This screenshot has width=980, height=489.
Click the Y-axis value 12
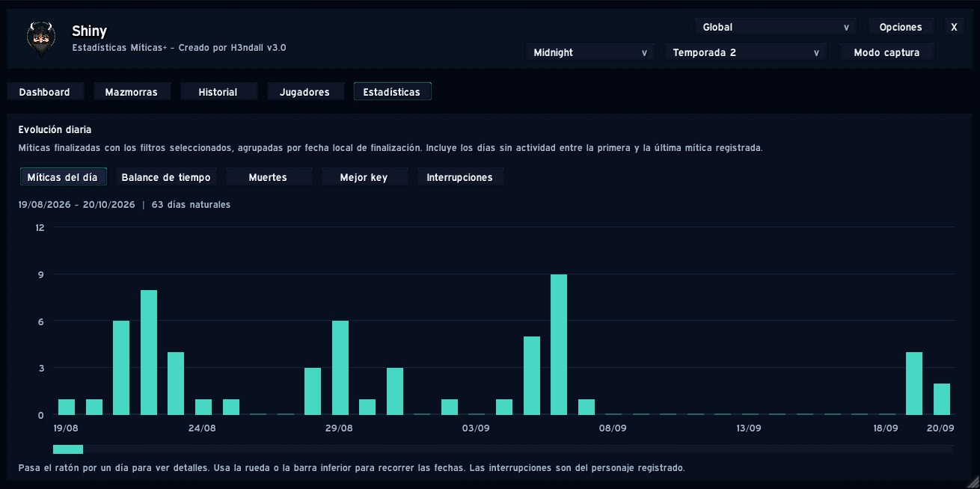tap(40, 227)
